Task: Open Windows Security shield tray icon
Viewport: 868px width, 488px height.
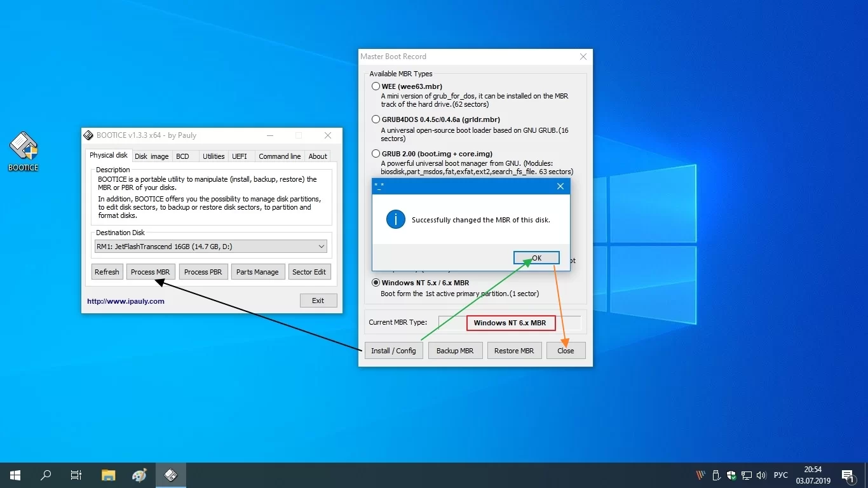Action: 731,475
